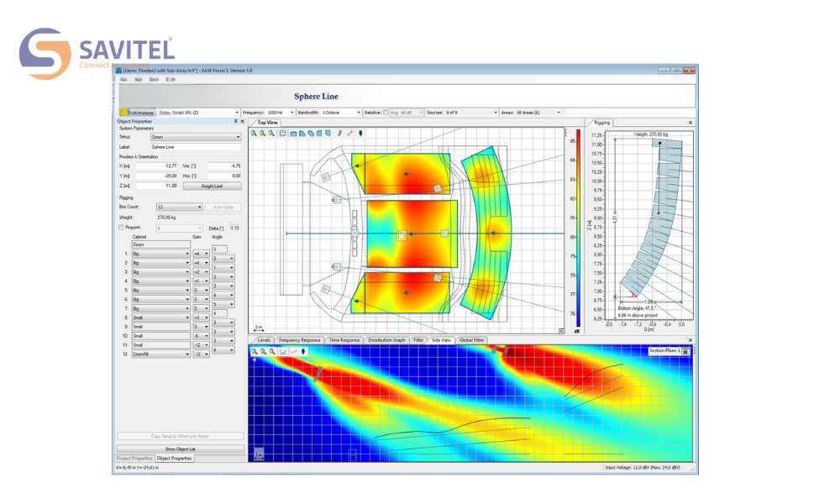Click the Height Limit button
840x504 pixels.
coord(213,186)
